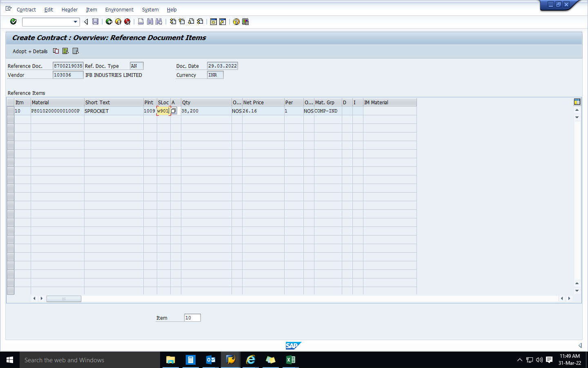Click the Mat. Grp cell COMP-IND
This screenshot has height=368, width=588.
tap(328, 111)
